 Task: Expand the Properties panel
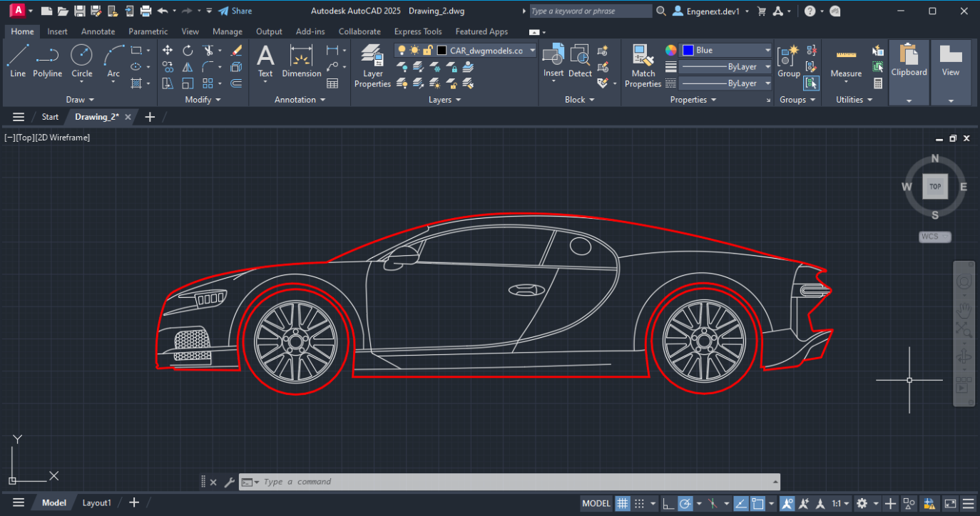click(x=693, y=100)
